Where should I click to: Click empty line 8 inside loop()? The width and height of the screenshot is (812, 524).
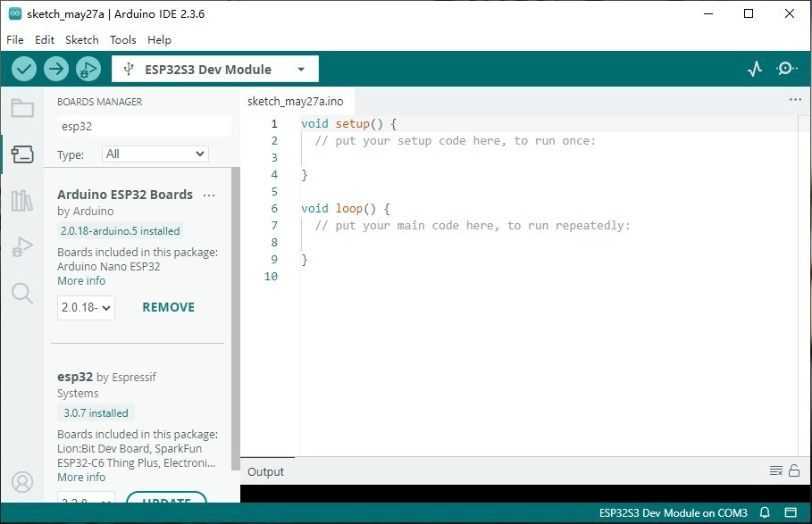coord(549,242)
